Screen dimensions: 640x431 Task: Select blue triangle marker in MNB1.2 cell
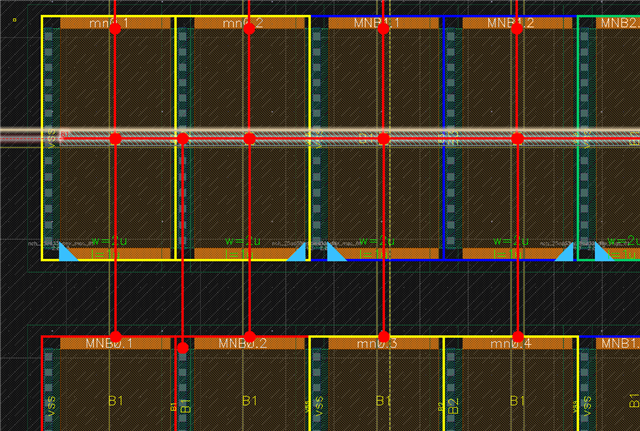pyautogui.click(x=565, y=253)
